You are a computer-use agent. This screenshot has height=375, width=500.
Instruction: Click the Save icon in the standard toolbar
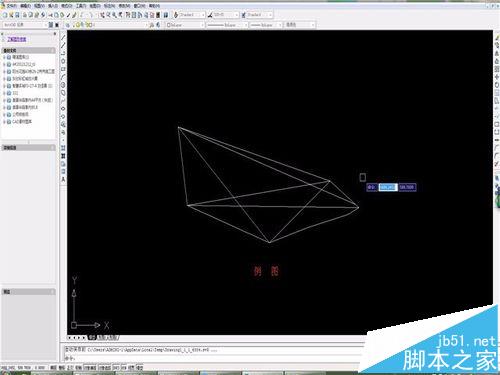17,15
